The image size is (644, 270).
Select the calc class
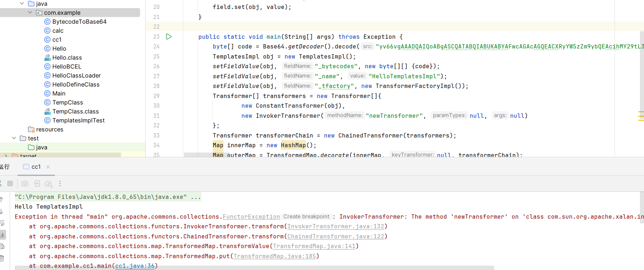(58, 31)
